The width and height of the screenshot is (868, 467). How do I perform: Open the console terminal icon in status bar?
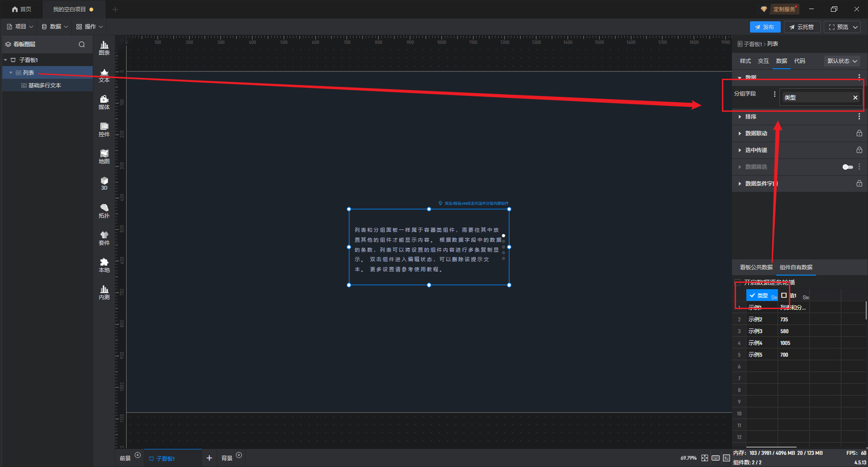click(x=726, y=458)
